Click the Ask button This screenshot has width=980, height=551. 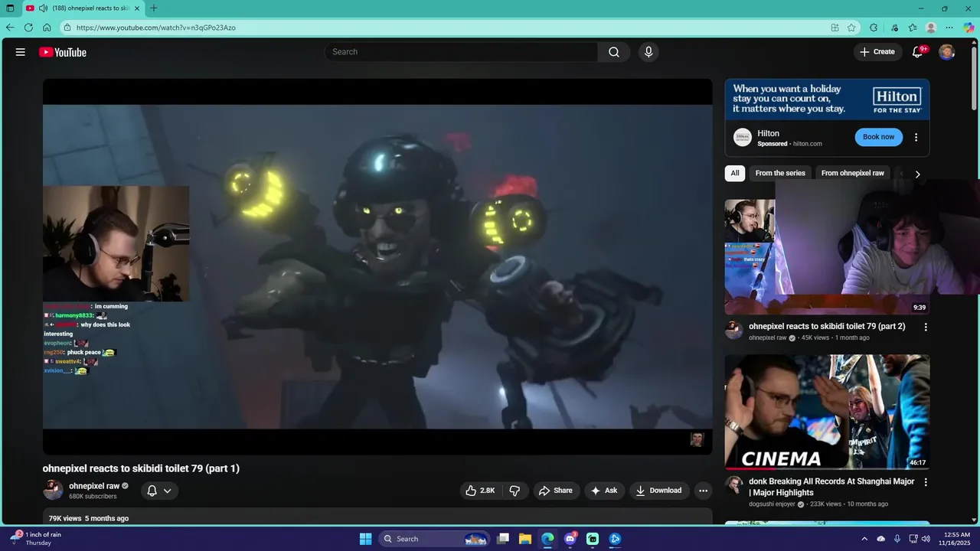(x=604, y=491)
